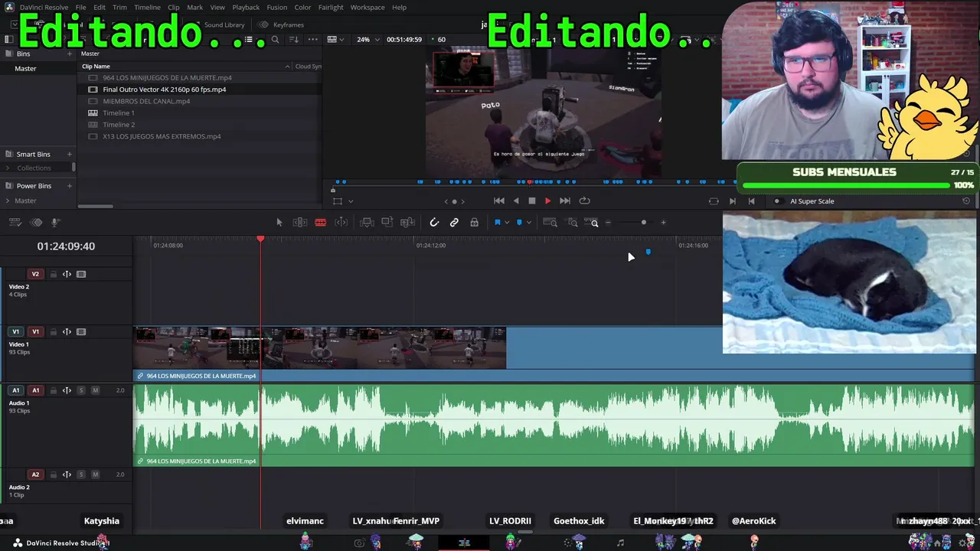Click Custom Zoom icon
Viewport: 980px width, 551px height.
coord(591,223)
